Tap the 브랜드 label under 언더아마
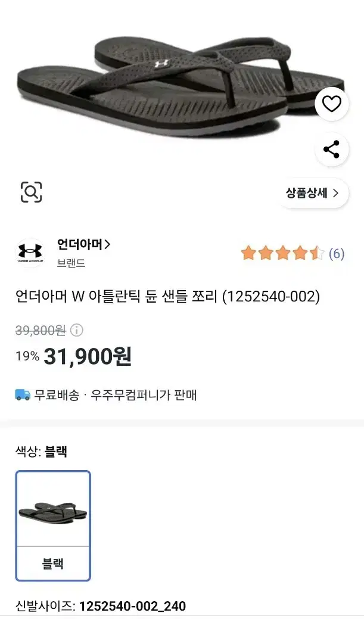This screenshot has height=619, width=364. pyautogui.click(x=71, y=263)
